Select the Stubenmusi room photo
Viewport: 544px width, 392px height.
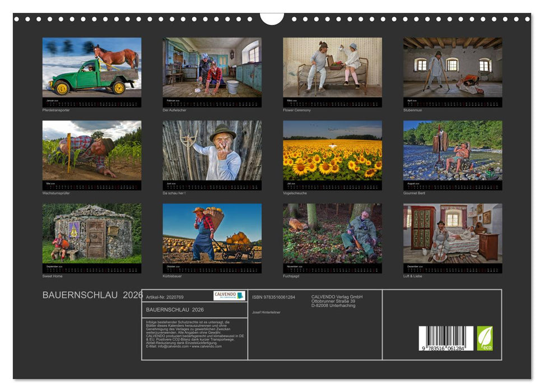(453, 67)
